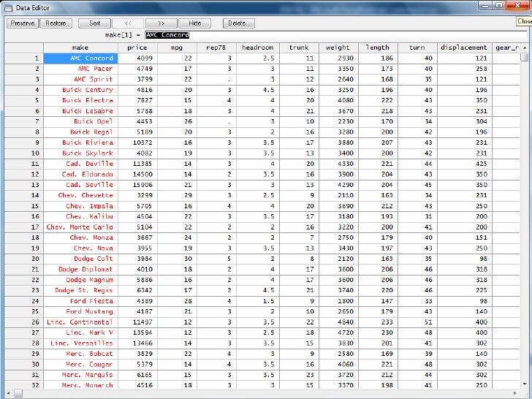Open the Delete... dialog
Viewport: 532px width, 399px height.
[239, 23]
